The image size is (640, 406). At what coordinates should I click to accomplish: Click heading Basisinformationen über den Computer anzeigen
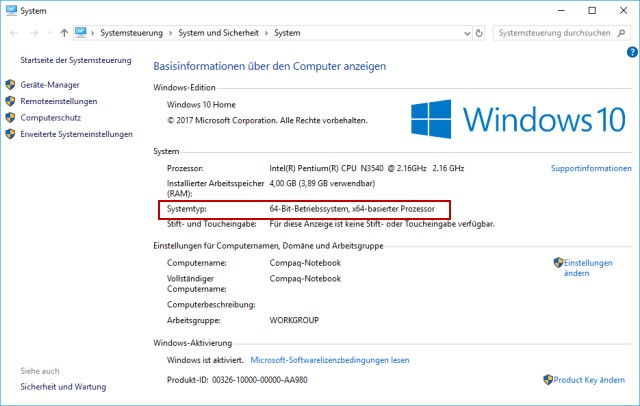[270, 66]
